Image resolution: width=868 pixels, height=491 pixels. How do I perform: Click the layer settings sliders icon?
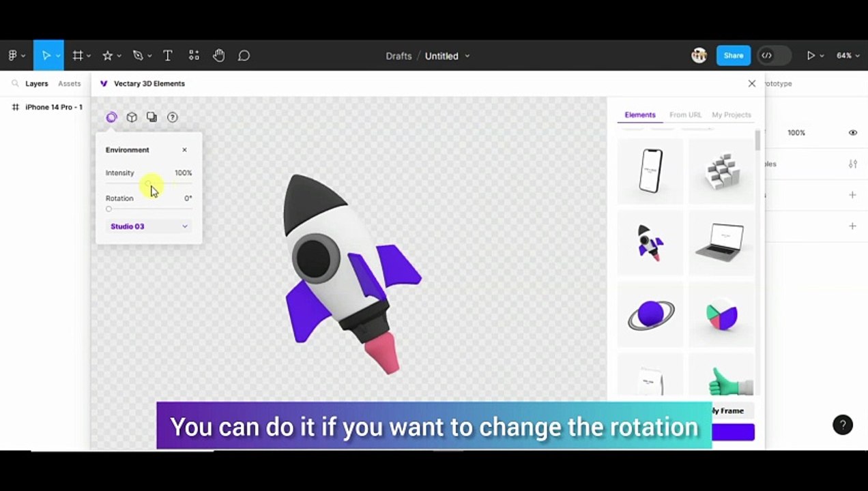852,164
